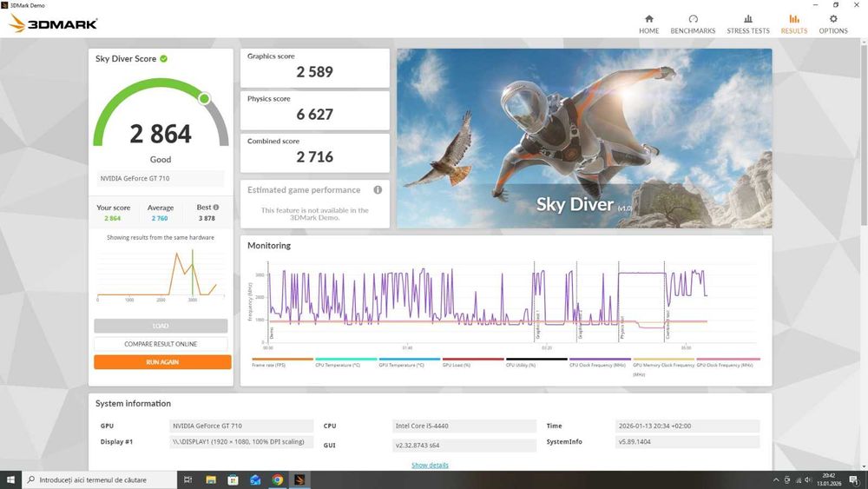Click the CPU field Intel Core i5-4440
This screenshot has width=868, height=489.
[464, 426]
